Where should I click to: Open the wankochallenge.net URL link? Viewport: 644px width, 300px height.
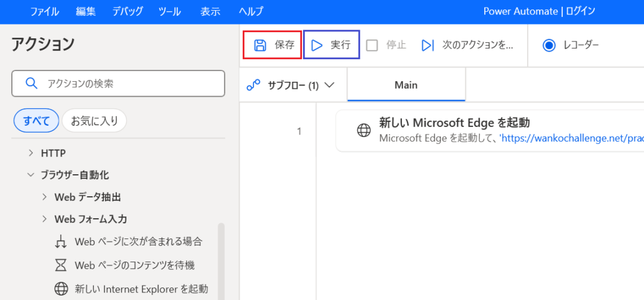tap(571, 138)
